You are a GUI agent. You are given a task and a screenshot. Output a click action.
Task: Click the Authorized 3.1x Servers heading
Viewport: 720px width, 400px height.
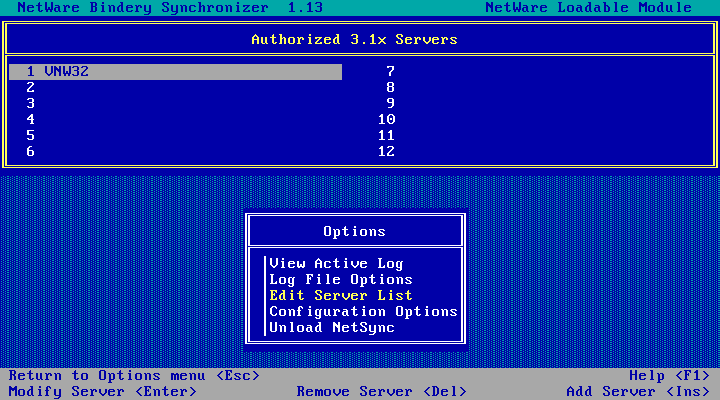pos(354,39)
